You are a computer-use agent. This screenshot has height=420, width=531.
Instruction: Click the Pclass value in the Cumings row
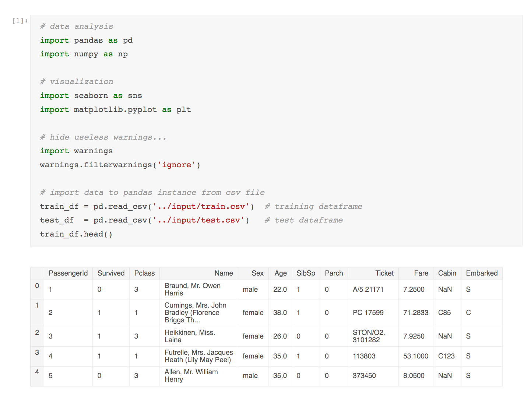click(136, 313)
